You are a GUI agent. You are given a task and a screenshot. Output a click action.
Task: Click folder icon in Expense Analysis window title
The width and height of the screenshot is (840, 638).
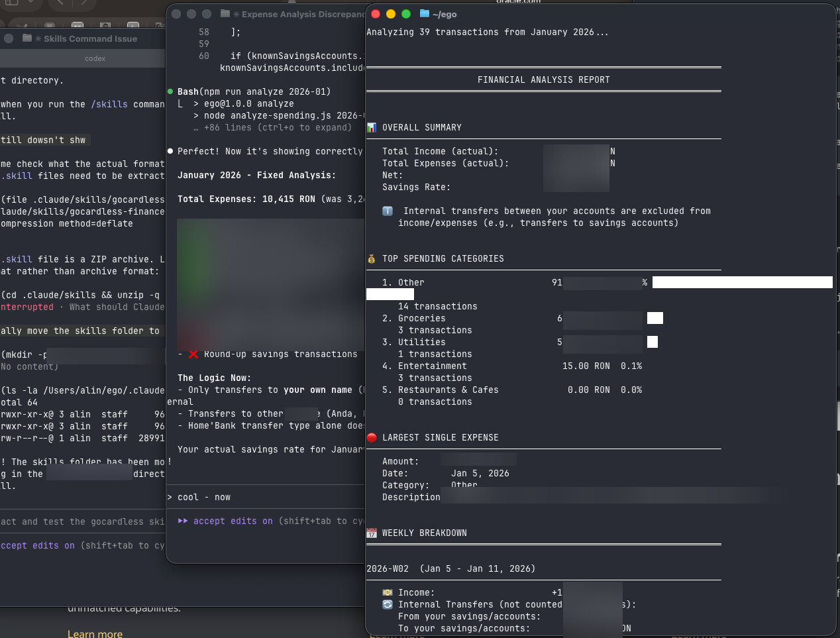point(225,14)
